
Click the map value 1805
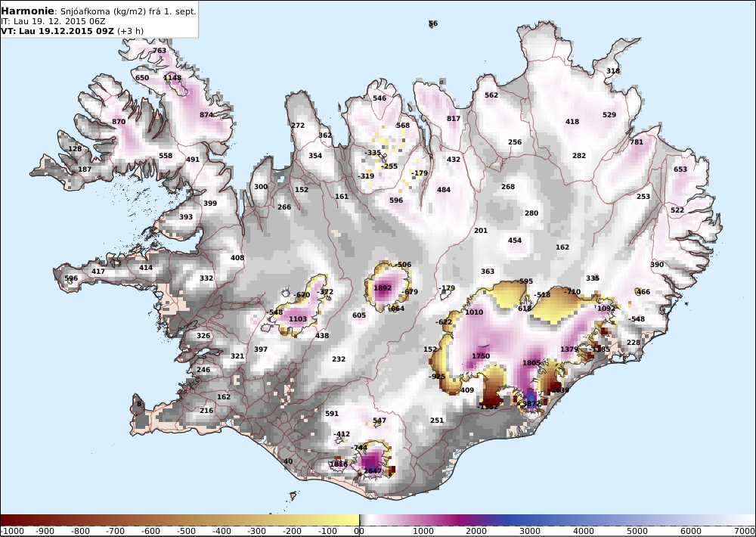coord(531,363)
